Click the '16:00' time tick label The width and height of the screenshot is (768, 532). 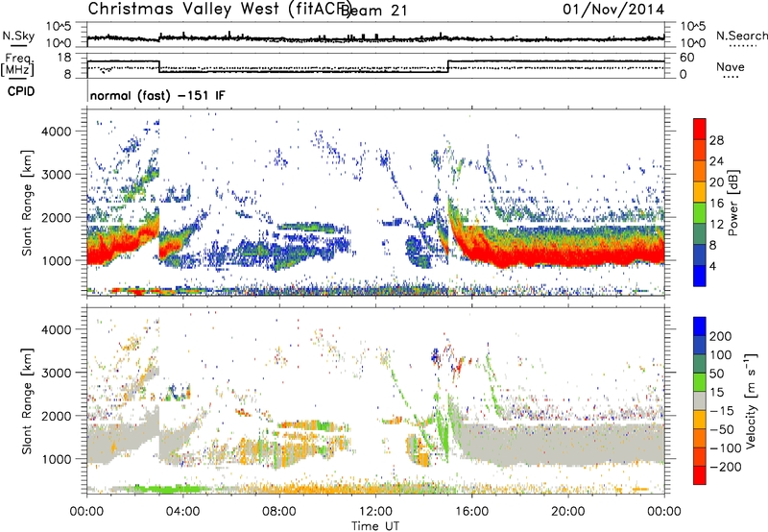coord(471,512)
